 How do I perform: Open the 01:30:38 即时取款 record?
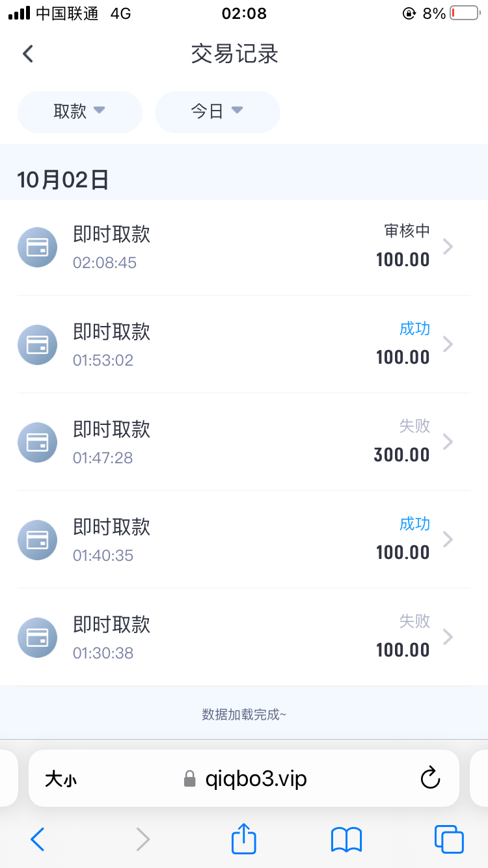111,625
